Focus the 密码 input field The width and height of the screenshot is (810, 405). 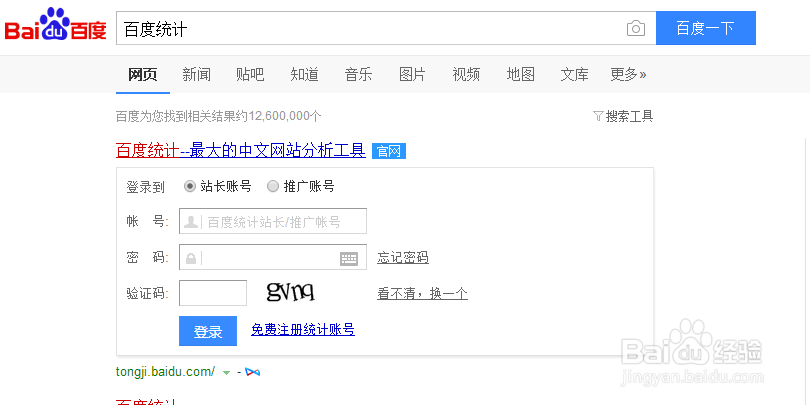[273, 257]
